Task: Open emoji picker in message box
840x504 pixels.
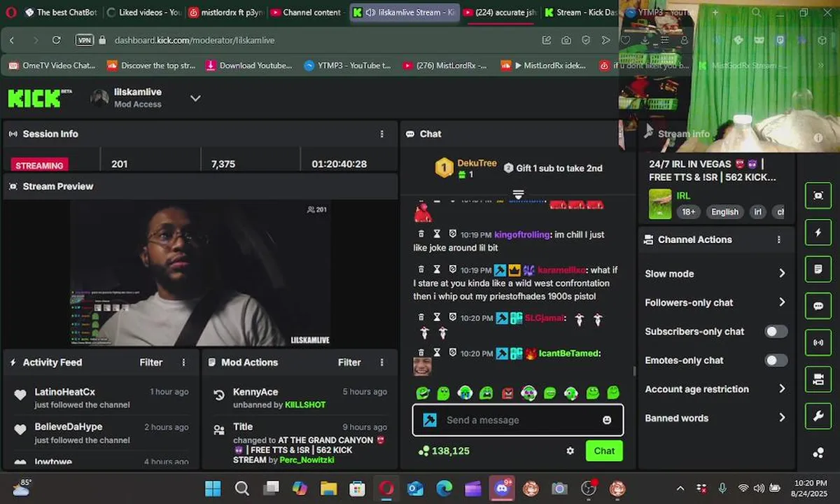Action: point(607,420)
